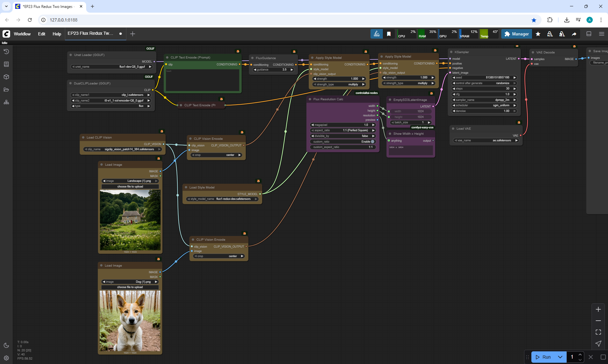Toggle dark theme moon icon
Screen dimensions: 608x364
pyautogui.click(x=6, y=345)
